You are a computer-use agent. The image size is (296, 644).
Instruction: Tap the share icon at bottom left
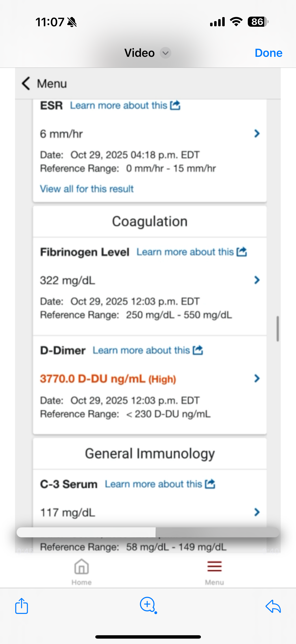click(x=22, y=606)
